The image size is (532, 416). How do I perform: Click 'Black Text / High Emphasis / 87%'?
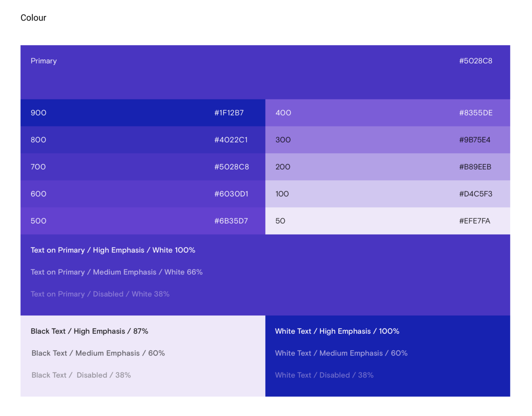click(90, 331)
